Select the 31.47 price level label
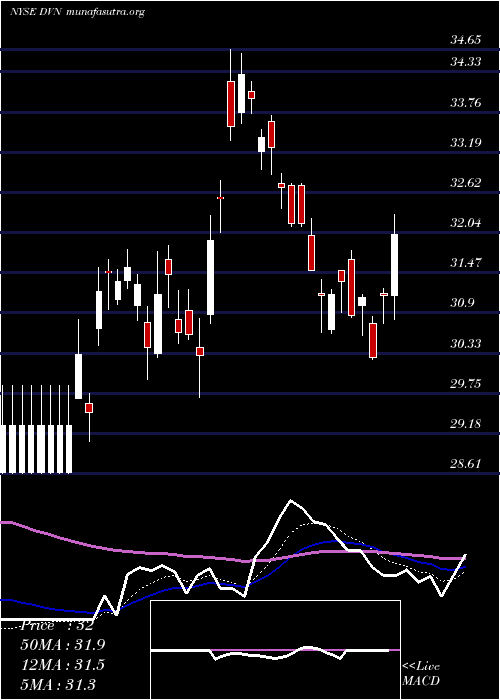500x700 pixels. click(465, 263)
